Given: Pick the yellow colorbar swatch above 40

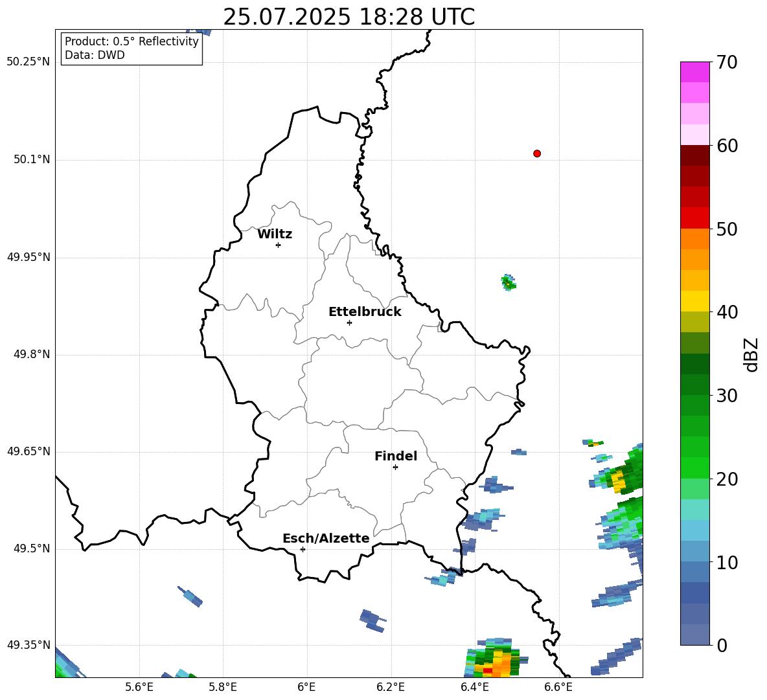Looking at the screenshot, I should click(694, 301).
